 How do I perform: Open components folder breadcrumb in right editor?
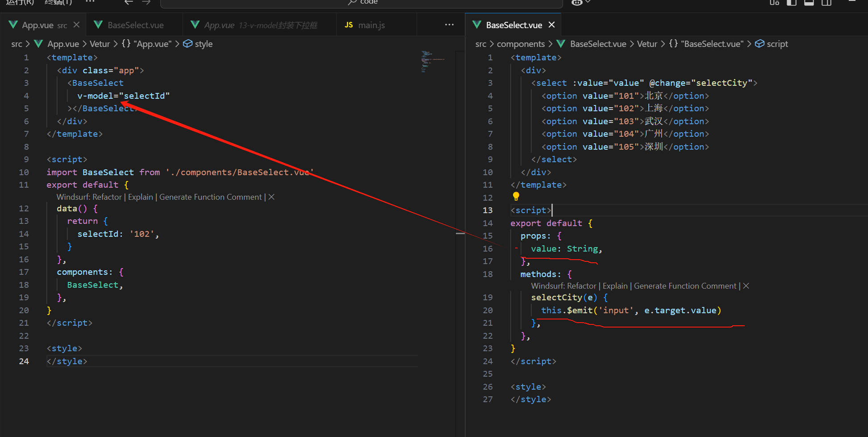[x=521, y=44]
